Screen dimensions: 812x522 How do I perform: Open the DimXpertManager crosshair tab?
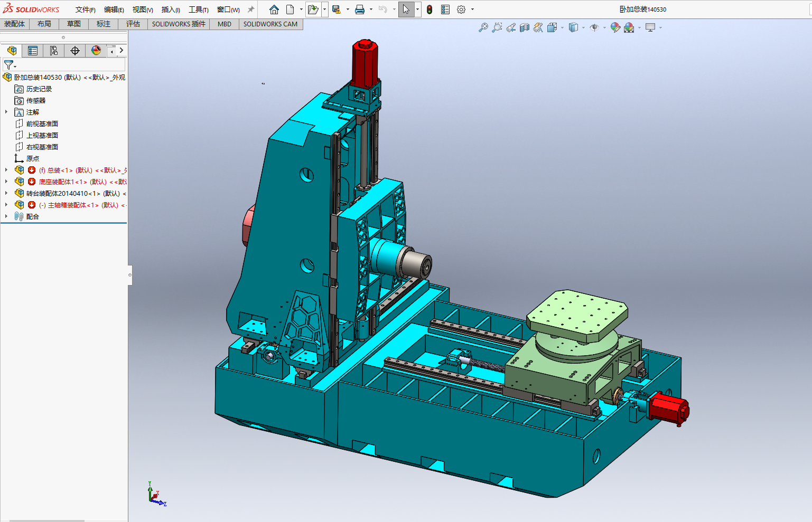click(75, 51)
